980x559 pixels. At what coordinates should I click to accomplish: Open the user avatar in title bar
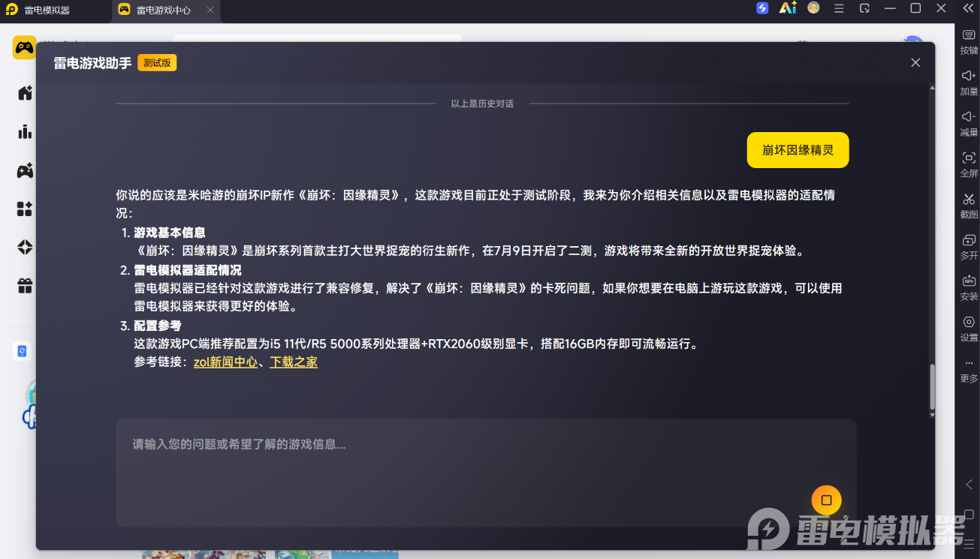pos(813,8)
